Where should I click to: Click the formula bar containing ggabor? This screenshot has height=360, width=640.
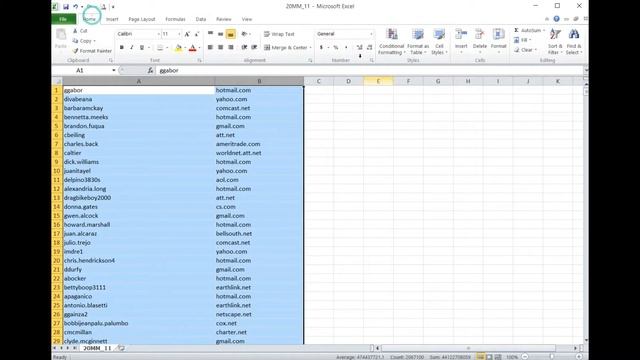[x=369, y=71]
